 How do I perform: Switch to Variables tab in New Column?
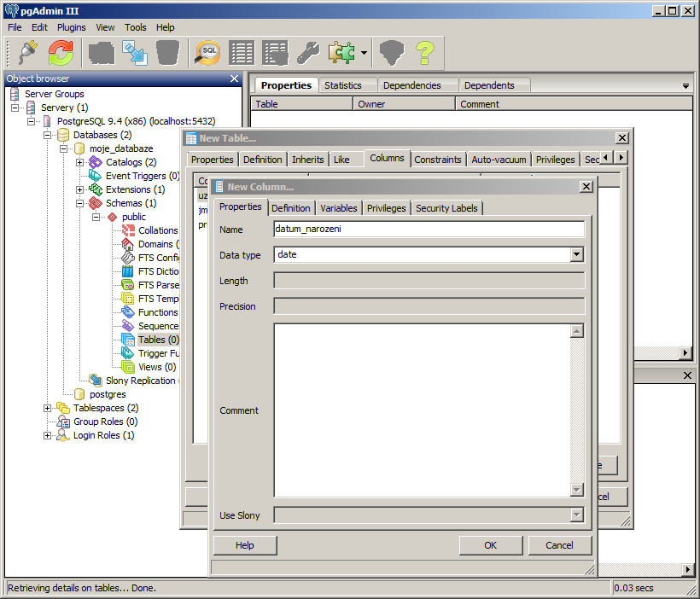tap(338, 208)
